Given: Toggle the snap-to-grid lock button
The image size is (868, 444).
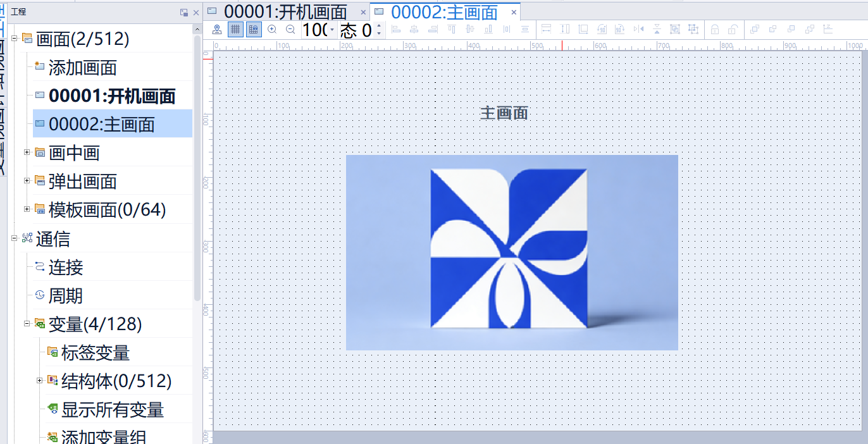Looking at the screenshot, I should pyautogui.click(x=254, y=29).
